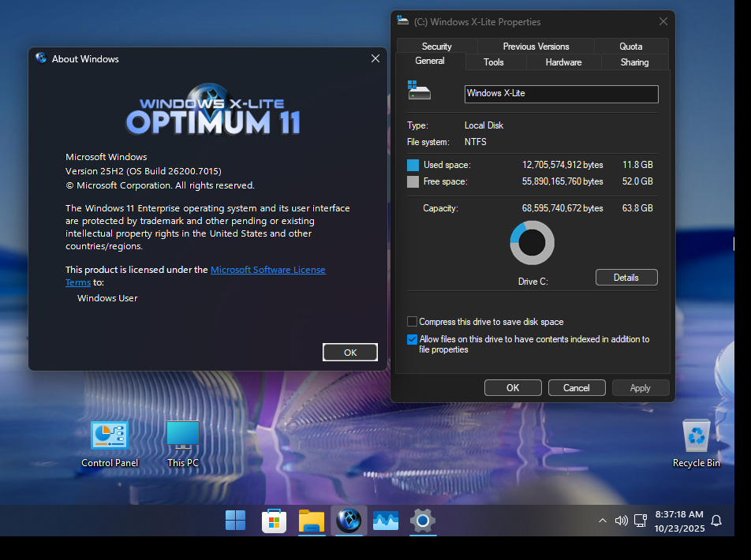Click OK in the About Windows dialog
751x560 pixels.
[x=350, y=352]
